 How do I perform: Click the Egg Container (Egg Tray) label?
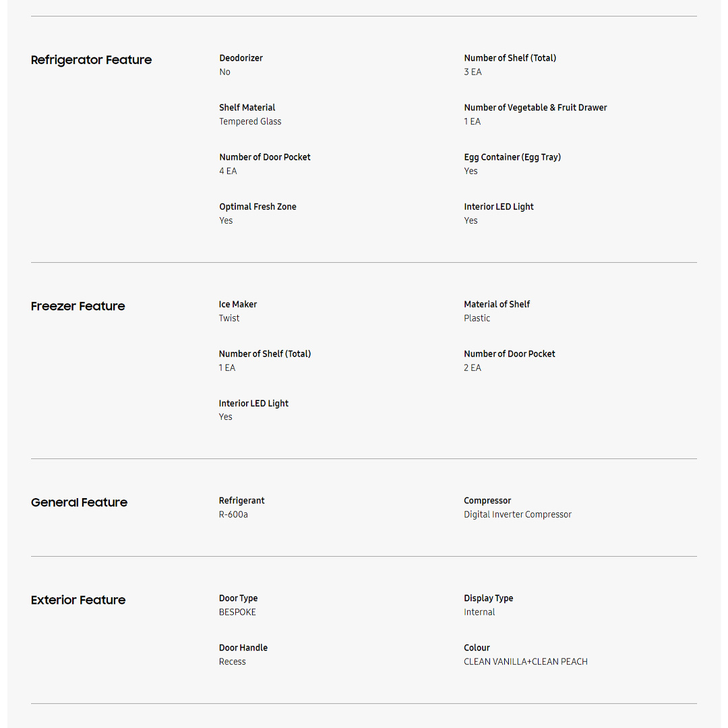coord(512,157)
